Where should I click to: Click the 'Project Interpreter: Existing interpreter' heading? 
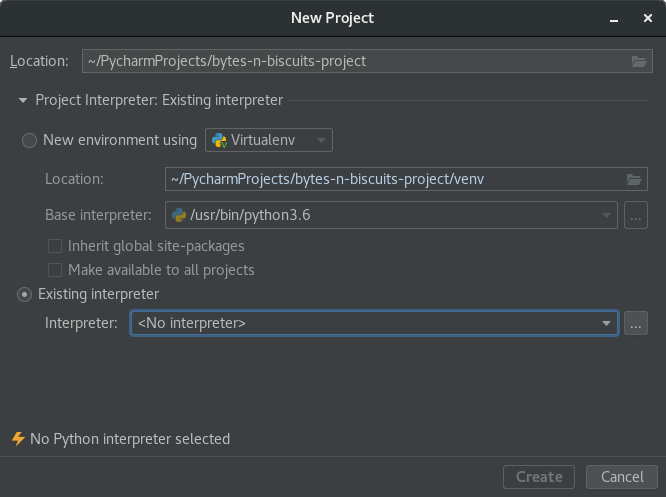point(159,100)
